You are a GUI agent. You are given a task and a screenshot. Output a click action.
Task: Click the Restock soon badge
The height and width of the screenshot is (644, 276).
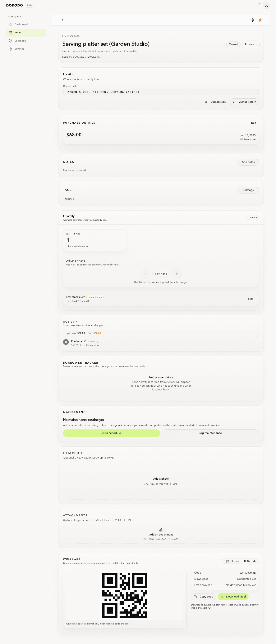(95, 297)
